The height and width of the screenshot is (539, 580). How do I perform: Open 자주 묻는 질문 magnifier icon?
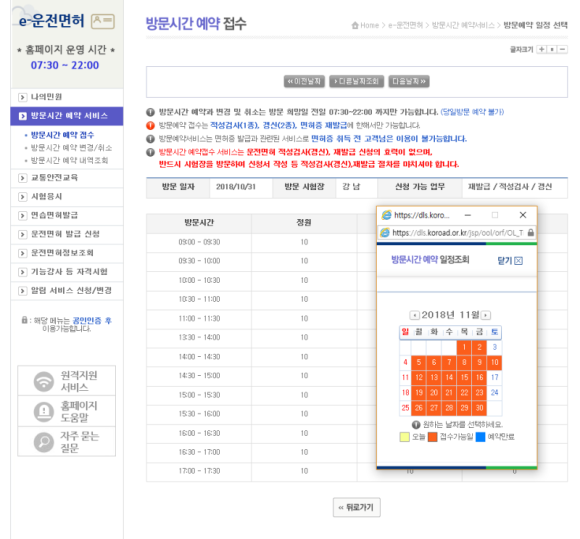(44, 442)
